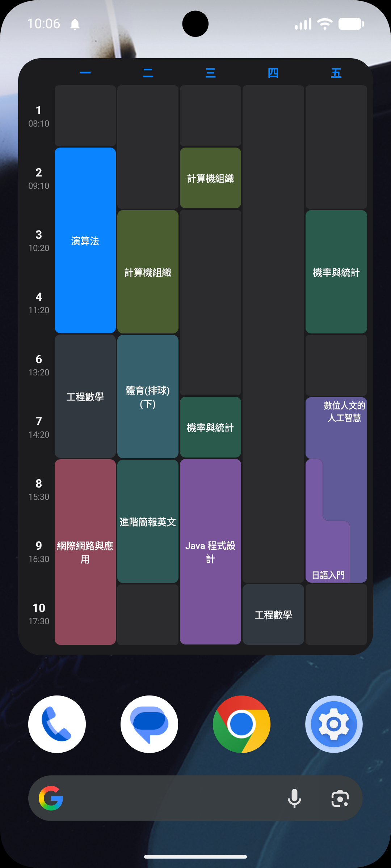Screen dimensions: 391x868
Task: Start voice search with microphone
Action: pyautogui.click(x=294, y=798)
